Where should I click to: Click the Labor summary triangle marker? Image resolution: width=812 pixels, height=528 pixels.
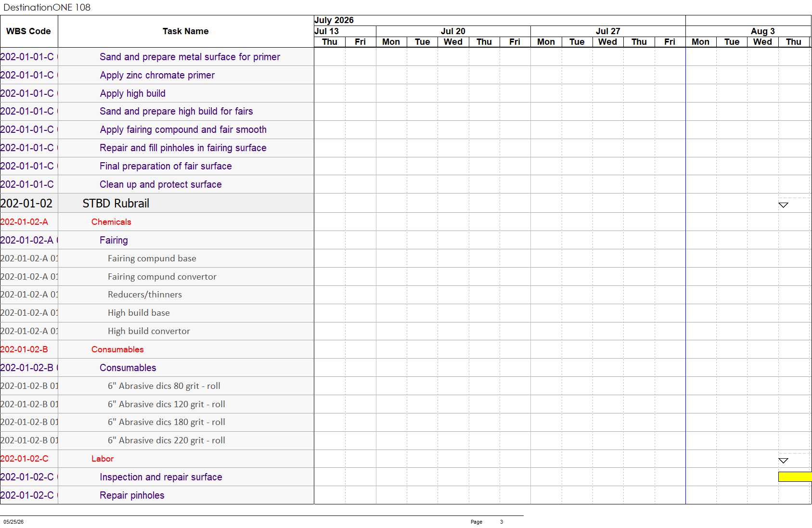783,461
